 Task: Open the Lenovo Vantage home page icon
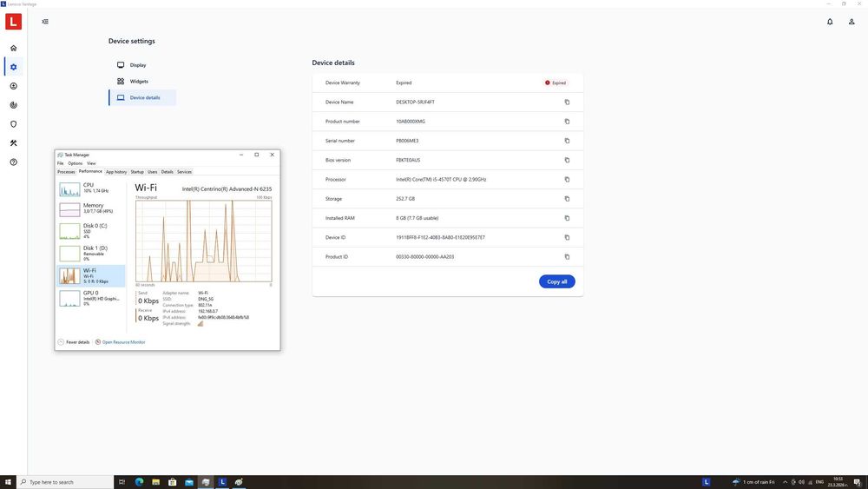tap(13, 48)
